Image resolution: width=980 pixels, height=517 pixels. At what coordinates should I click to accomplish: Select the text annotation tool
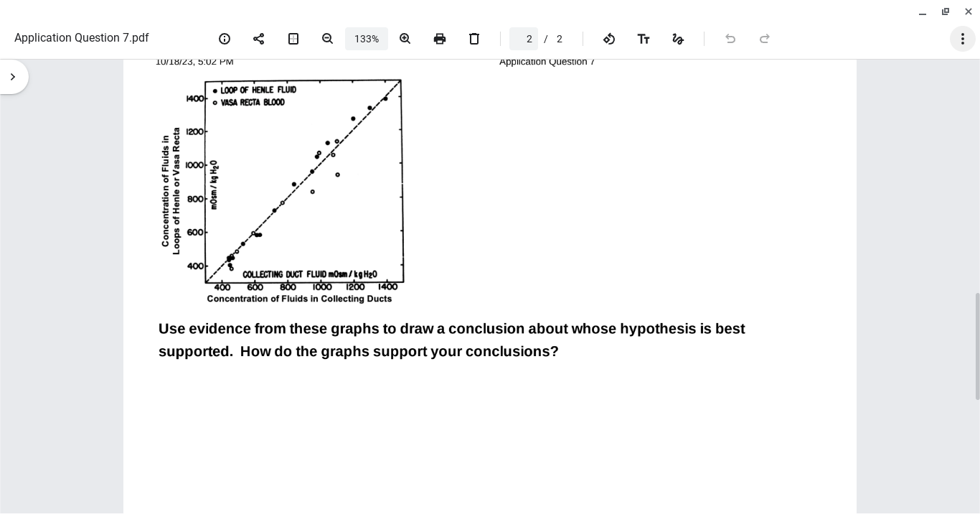(x=644, y=39)
